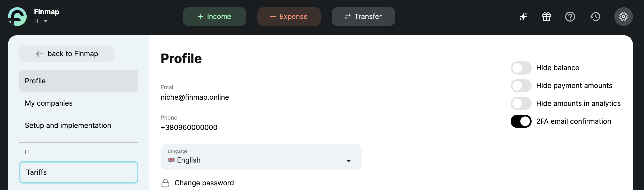
Task: Go to the Tariffs section
Action: [79, 172]
